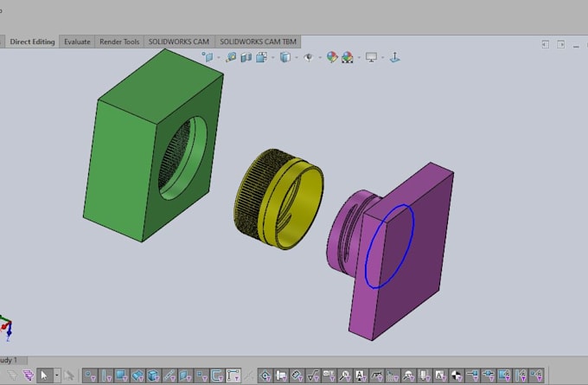
Task: Expand the Hide/Show Items dropdown arrow
Action: [x=320, y=57]
